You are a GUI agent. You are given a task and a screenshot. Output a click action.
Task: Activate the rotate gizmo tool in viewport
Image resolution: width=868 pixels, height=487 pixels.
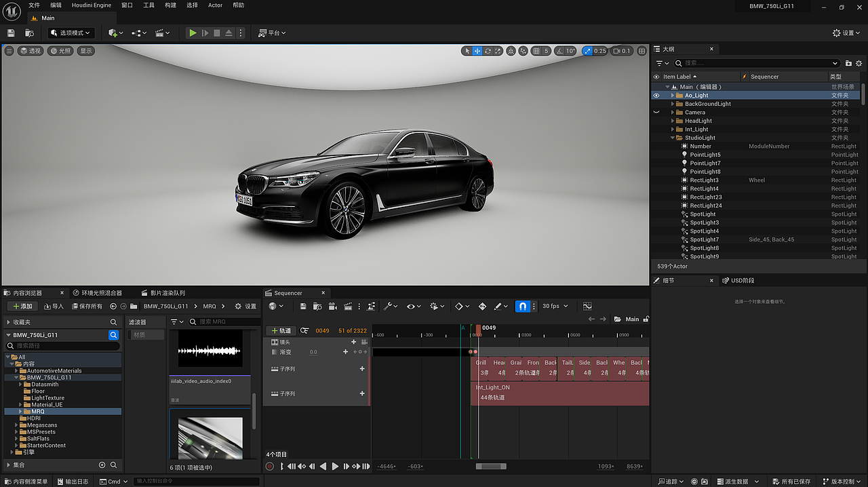point(488,51)
